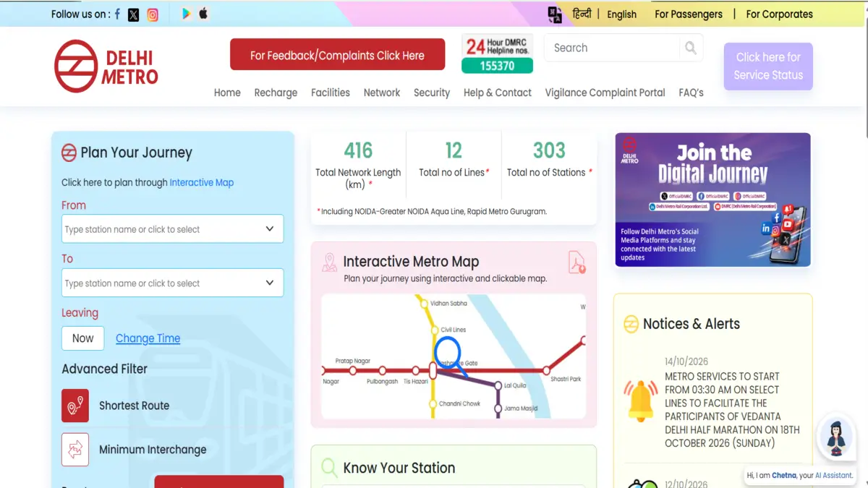
Task: Open the For Passengers link
Action: (689, 14)
